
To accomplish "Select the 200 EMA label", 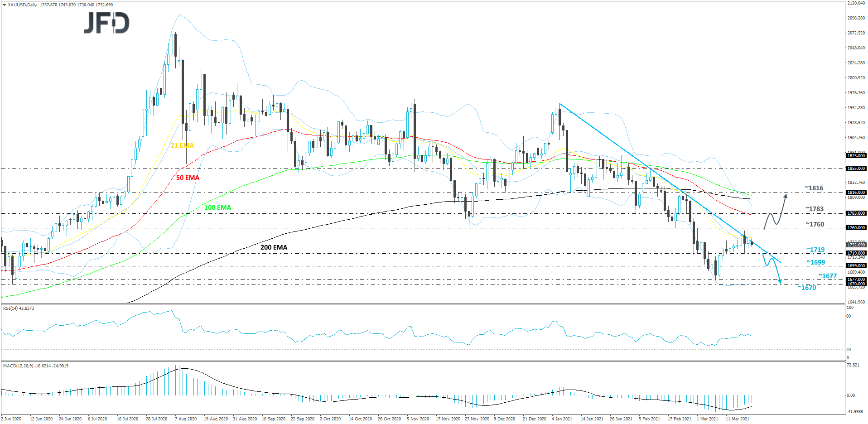I will point(274,247).
